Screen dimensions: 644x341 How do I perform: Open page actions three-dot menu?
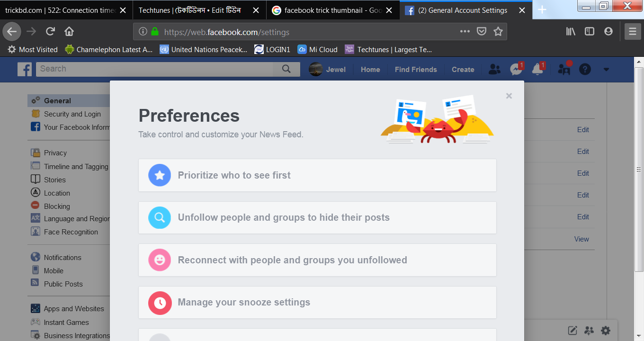click(x=465, y=32)
